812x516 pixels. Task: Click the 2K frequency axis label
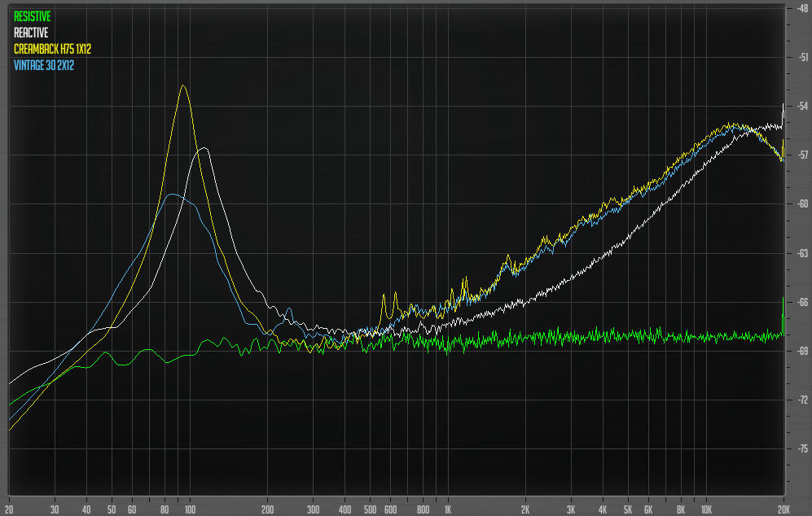pyautogui.click(x=525, y=509)
